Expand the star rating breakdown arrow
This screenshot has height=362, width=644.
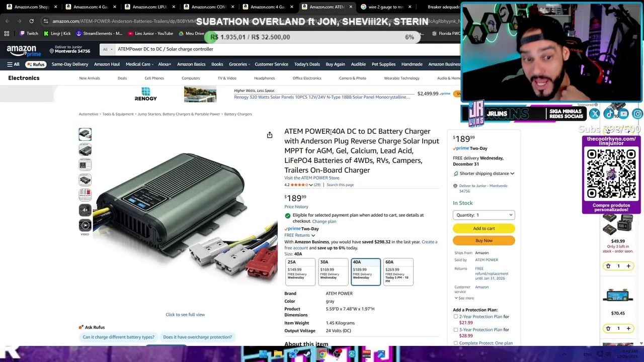tap(310, 185)
